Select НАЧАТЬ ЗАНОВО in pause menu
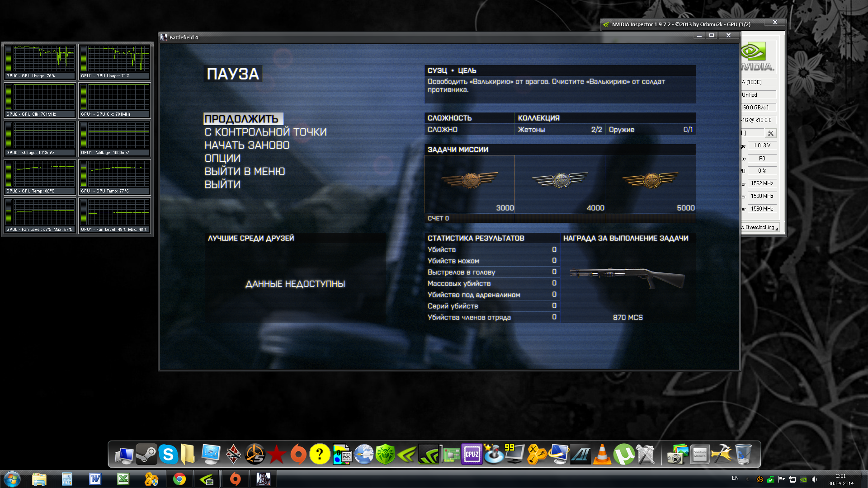The width and height of the screenshot is (868, 488). [247, 145]
